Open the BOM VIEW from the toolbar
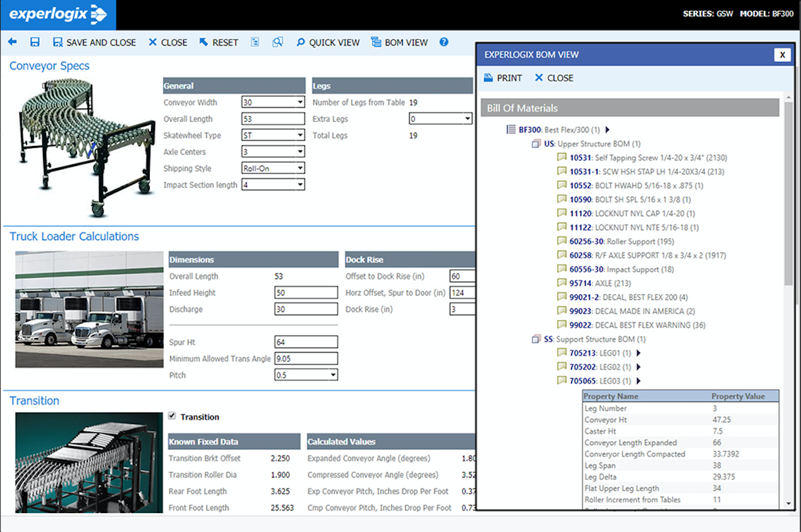 [399, 42]
